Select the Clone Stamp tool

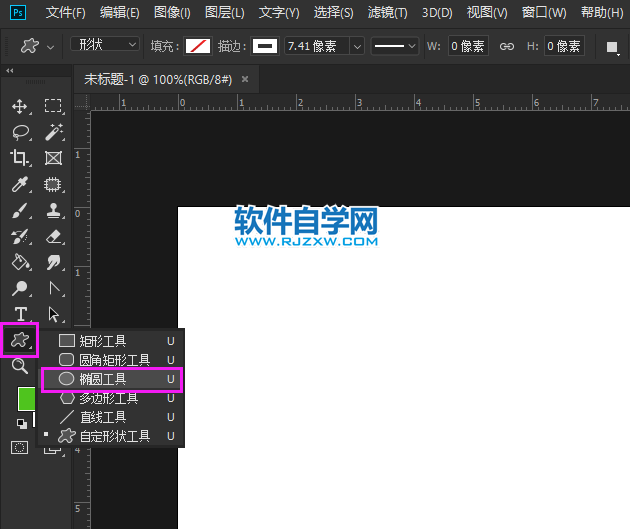coord(54,211)
